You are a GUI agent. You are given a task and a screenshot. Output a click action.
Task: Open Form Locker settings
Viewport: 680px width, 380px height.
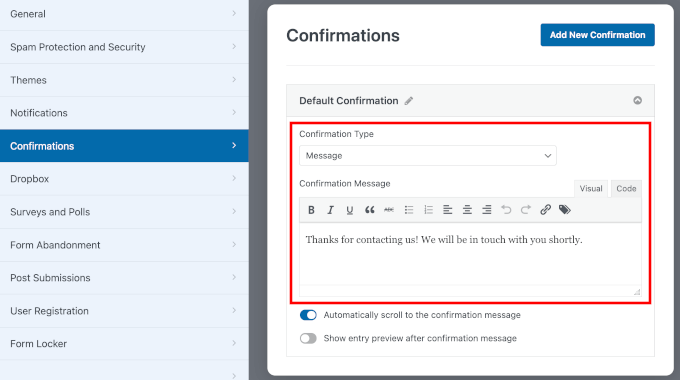pyautogui.click(x=124, y=344)
